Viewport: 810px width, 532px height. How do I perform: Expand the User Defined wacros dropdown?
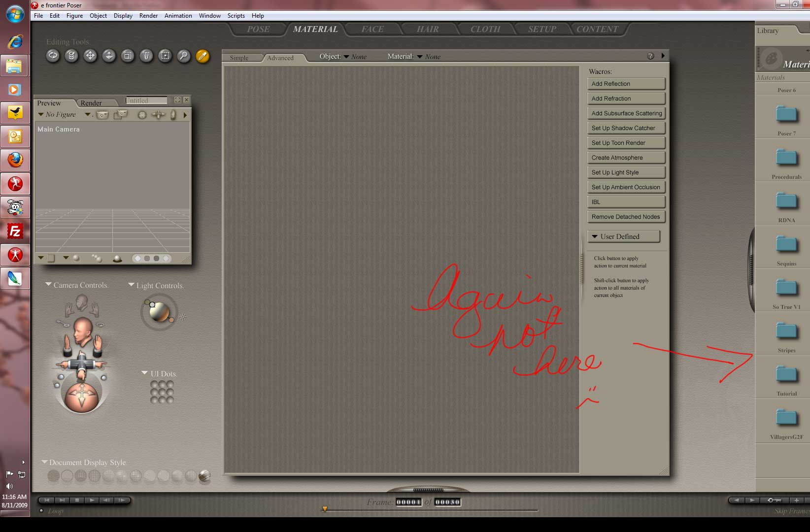(x=624, y=236)
